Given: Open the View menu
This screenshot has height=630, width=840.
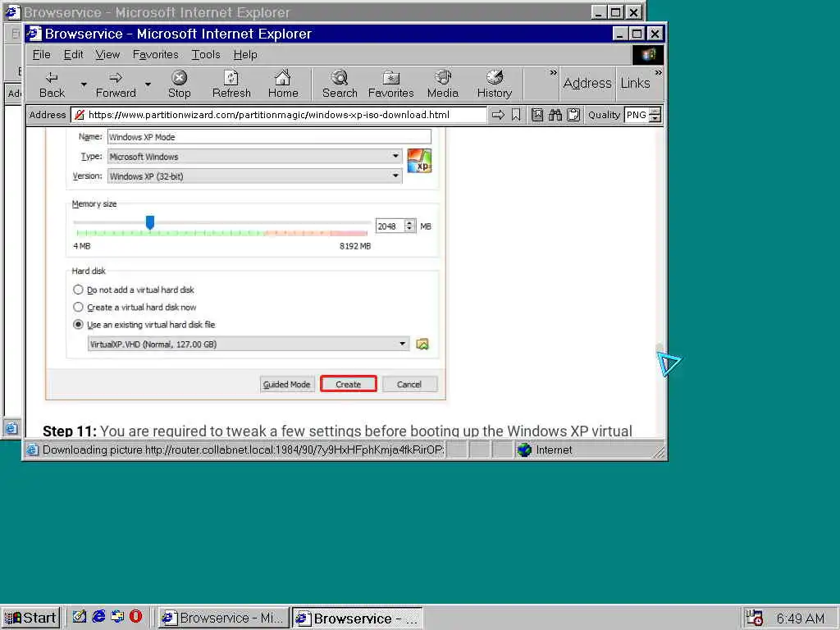Looking at the screenshot, I should (107, 55).
